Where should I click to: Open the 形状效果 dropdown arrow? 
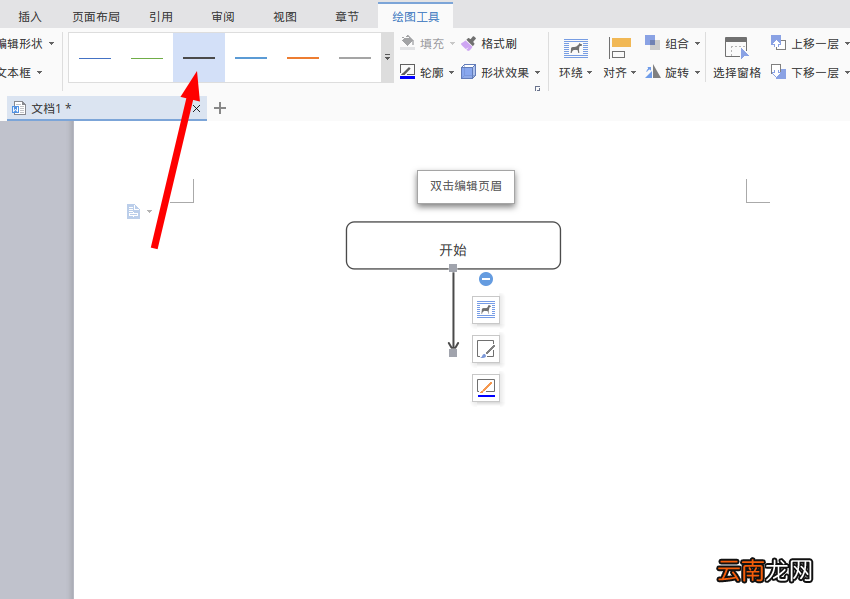pos(537,73)
